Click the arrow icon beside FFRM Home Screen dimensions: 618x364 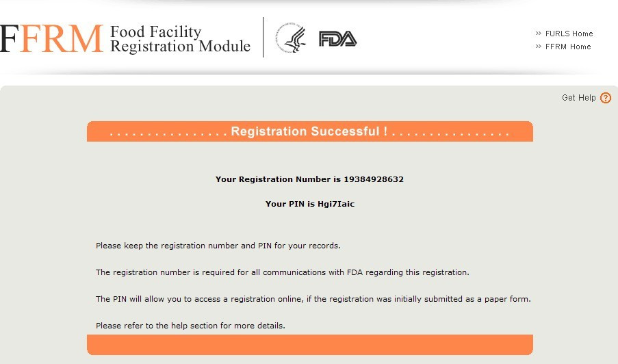539,47
